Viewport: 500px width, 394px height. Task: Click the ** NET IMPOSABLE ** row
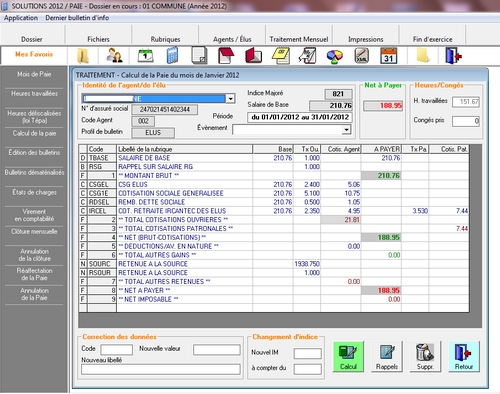click(274, 299)
